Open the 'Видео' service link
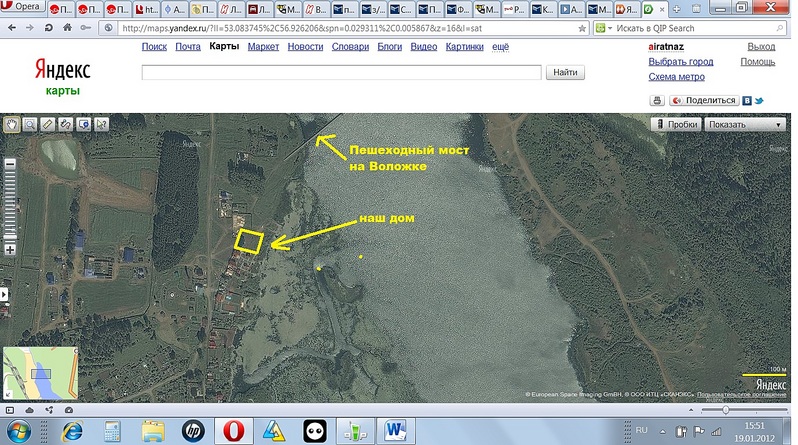The width and height of the screenshot is (798, 445). point(423,47)
